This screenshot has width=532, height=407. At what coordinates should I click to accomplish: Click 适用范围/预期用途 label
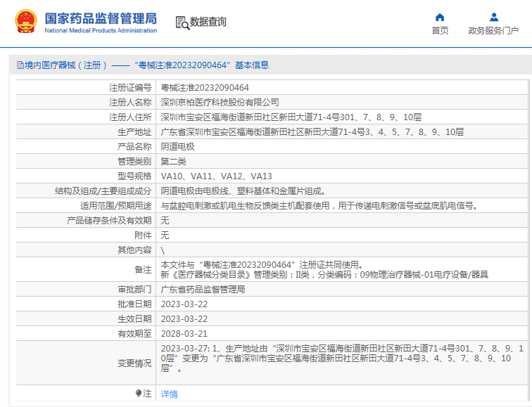(116, 206)
